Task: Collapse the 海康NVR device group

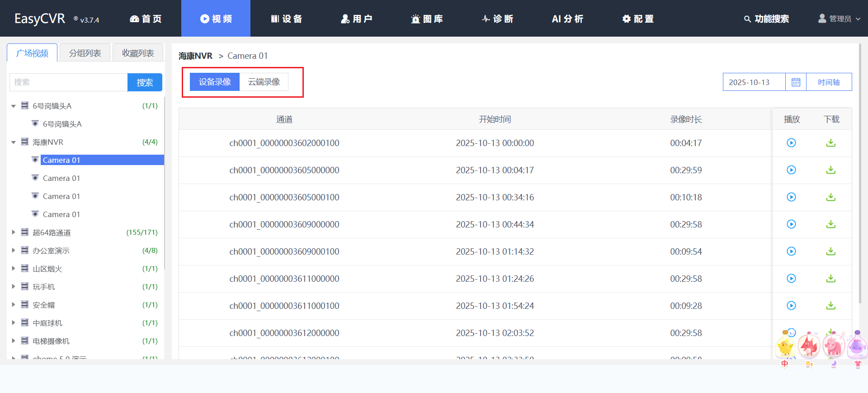Action: click(14, 142)
